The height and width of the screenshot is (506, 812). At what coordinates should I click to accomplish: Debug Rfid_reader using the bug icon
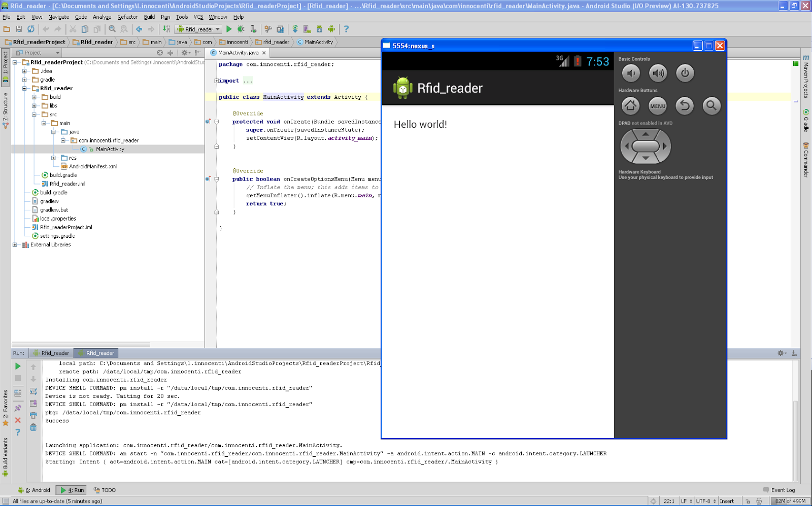(x=241, y=29)
